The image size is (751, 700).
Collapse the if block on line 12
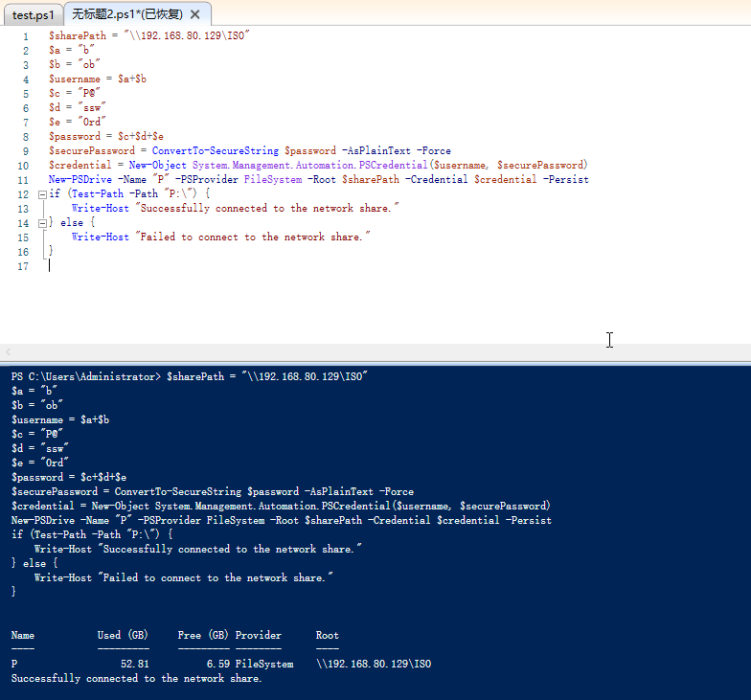42,194
